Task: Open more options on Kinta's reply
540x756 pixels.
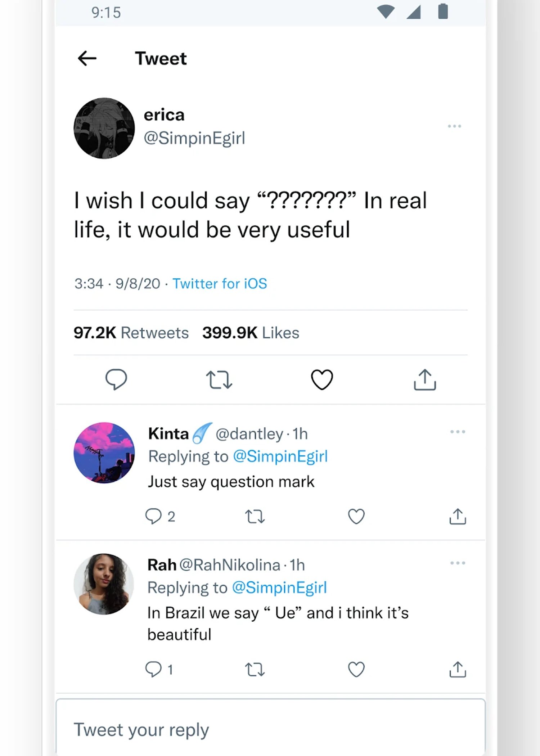Action: pos(458,432)
